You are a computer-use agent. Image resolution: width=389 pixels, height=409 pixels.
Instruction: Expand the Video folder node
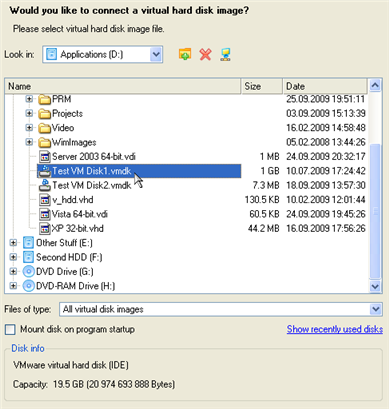(29, 128)
